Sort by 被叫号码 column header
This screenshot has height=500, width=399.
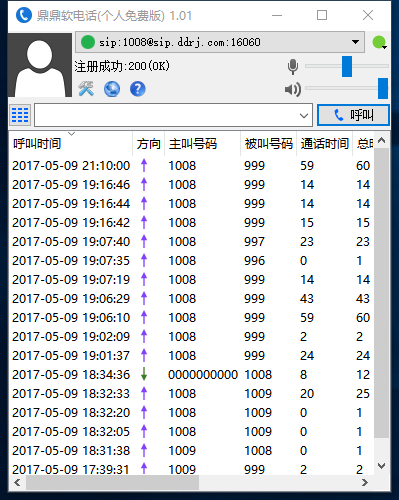pos(268,144)
